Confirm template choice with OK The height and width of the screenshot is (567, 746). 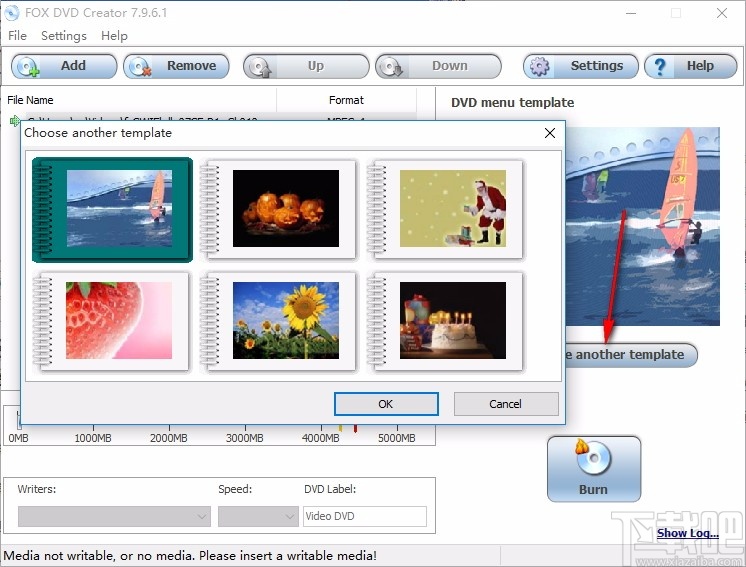click(386, 404)
